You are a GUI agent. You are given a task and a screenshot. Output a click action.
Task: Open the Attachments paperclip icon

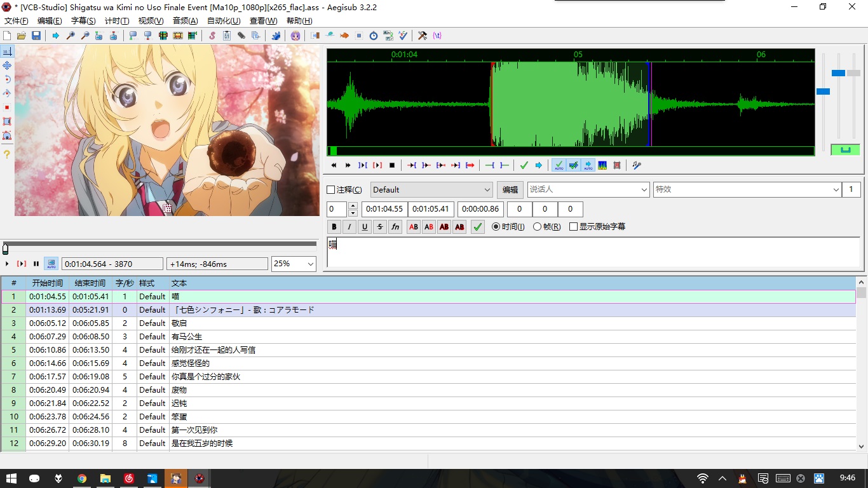[241, 36]
